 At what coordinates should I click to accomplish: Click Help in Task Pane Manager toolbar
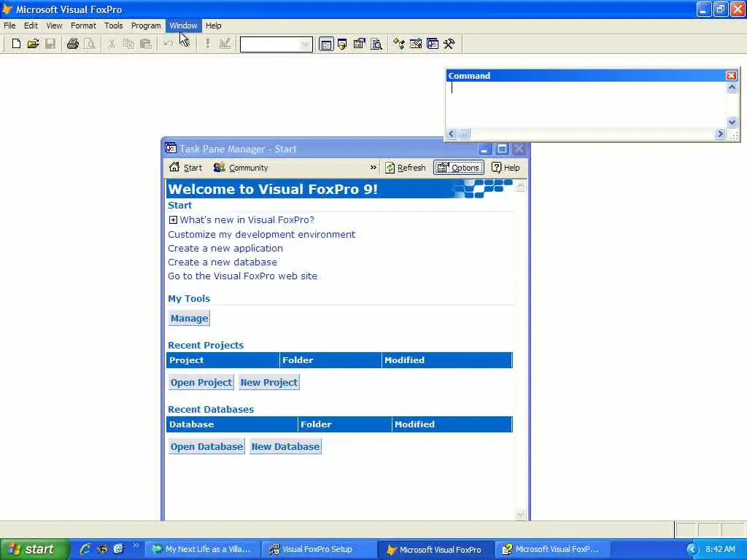(x=506, y=168)
